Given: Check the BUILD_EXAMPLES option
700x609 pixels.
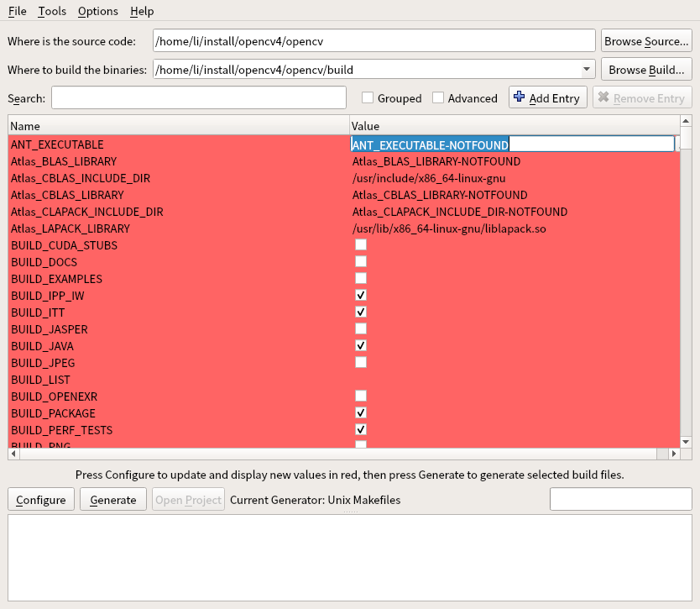Looking at the screenshot, I should 361,278.
